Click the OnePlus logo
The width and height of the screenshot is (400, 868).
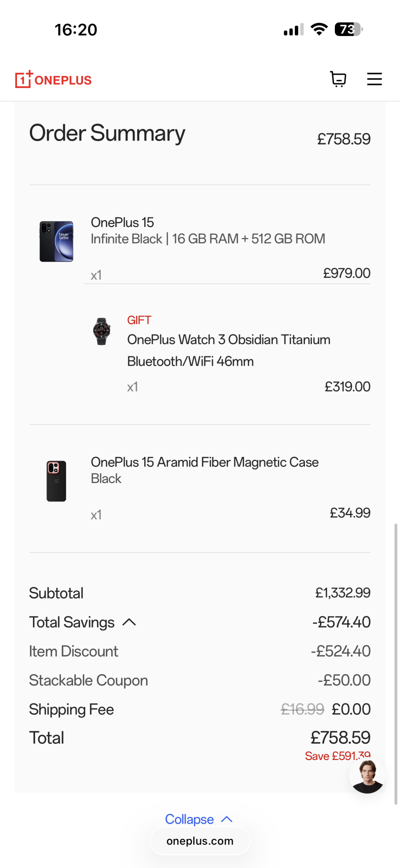pos(53,79)
